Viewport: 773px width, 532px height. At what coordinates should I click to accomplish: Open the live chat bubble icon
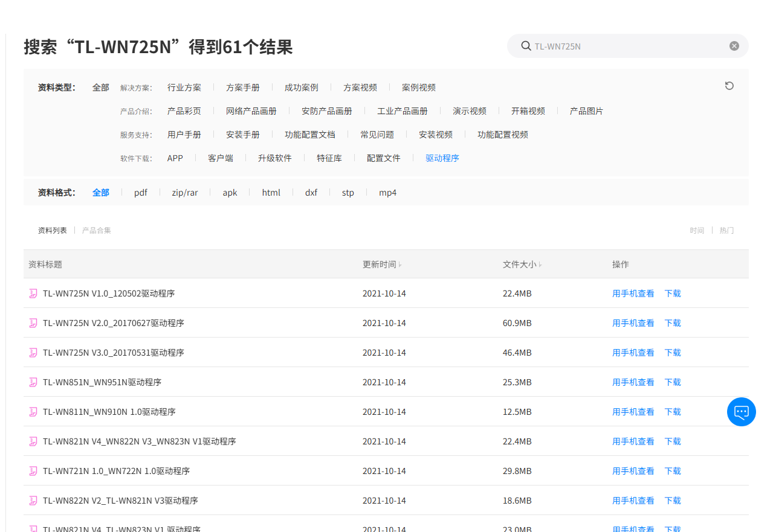click(742, 412)
